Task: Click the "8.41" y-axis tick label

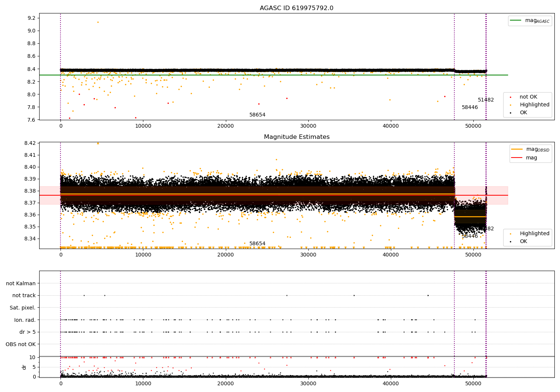Action: pos(30,155)
